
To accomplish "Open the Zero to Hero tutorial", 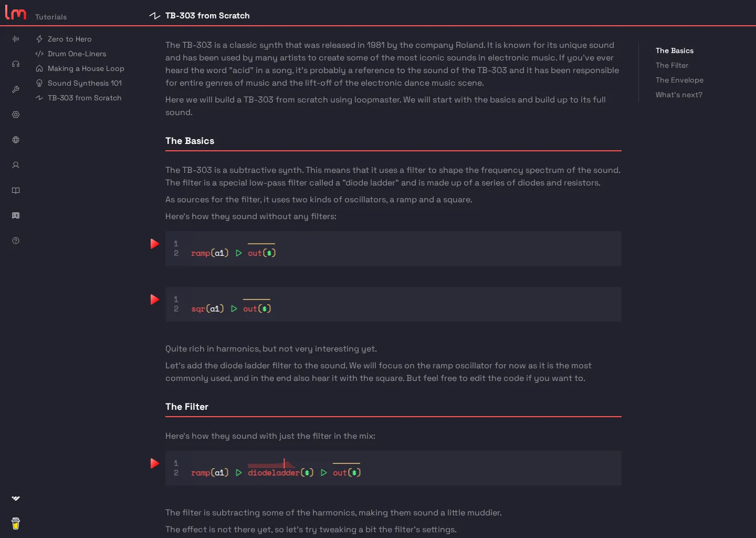I will [69, 39].
